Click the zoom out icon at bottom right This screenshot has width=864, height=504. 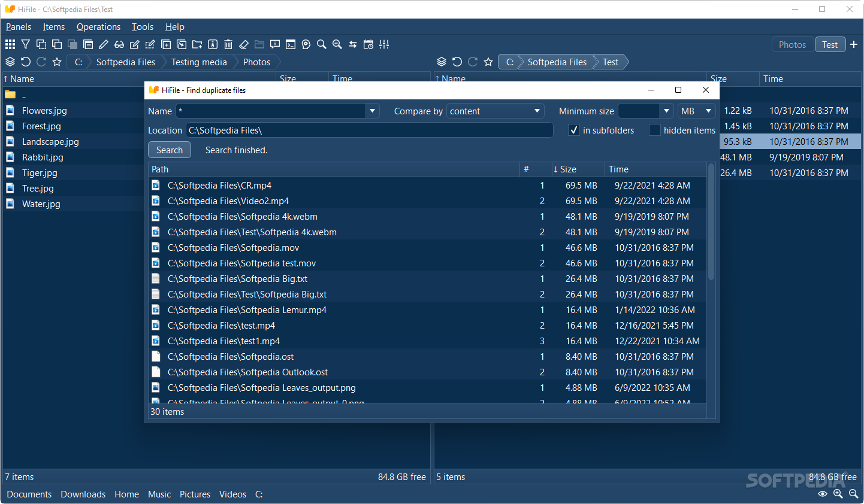coord(854,494)
